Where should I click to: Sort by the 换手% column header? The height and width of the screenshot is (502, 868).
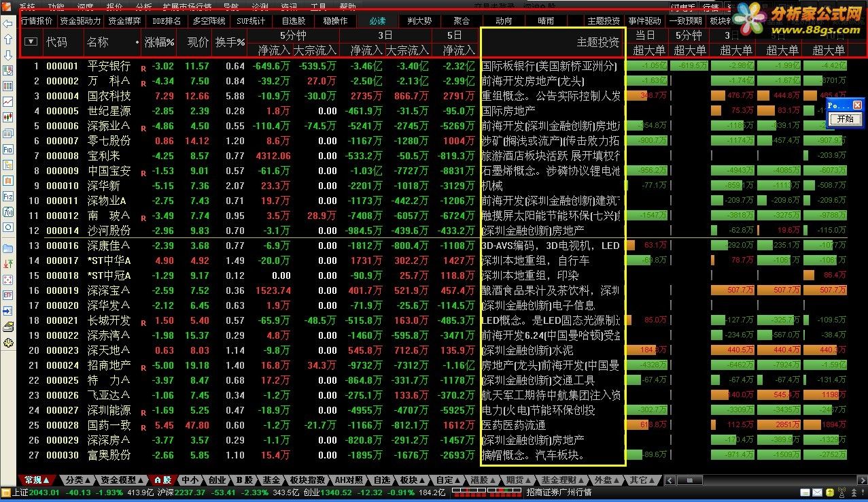point(230,41)
